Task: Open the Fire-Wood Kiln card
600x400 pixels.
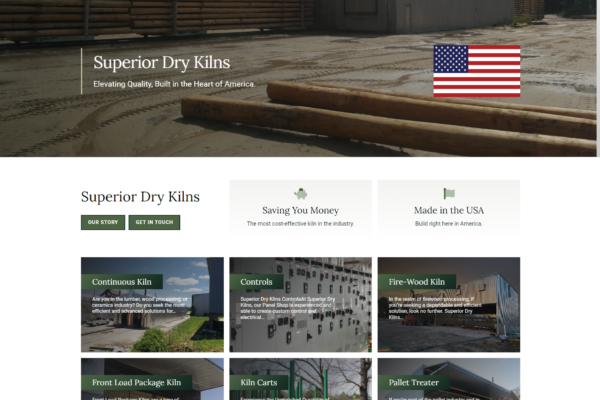Action: pyautogui.click(x=449, y=305)
